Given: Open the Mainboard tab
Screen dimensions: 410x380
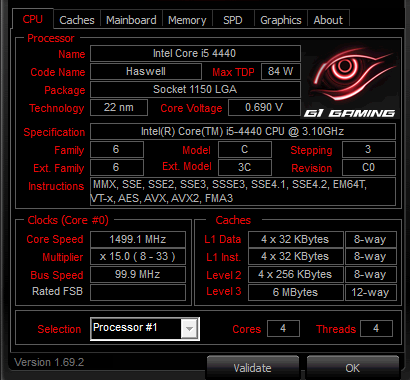Looking at the screenshot, I should [x=131, y=20].
